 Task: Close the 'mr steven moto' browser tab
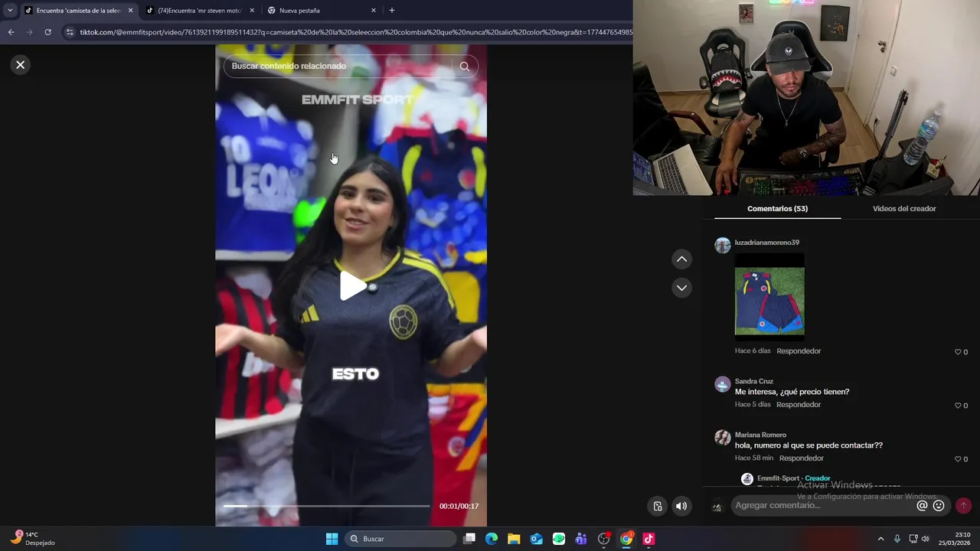pos(252,11)
